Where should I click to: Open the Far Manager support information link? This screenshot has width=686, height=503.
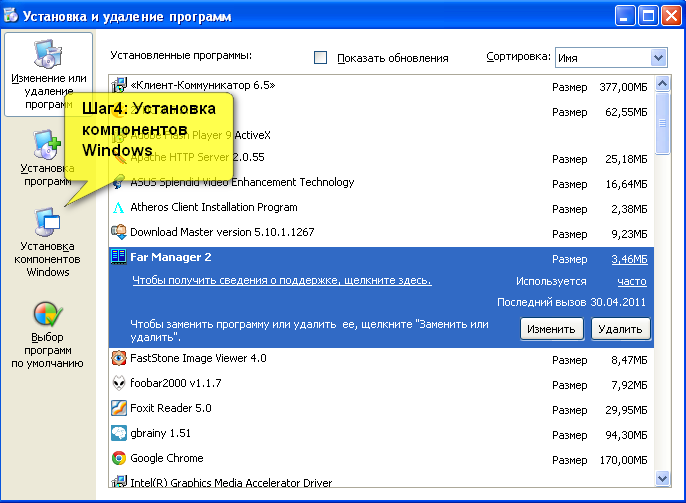click(282, 280)
